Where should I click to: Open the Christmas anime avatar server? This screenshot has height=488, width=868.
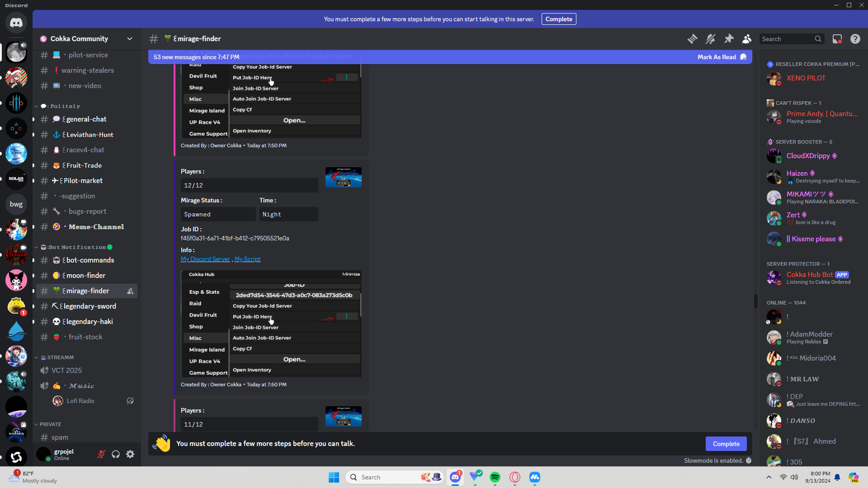16,78
